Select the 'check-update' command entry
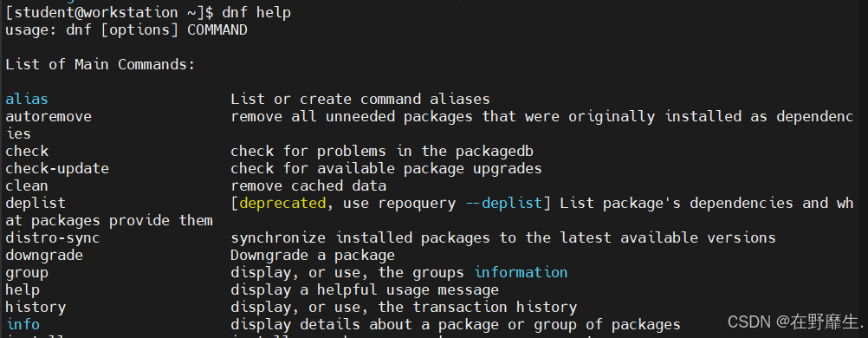This screenshot has width=868, height=338. [57, 168]
